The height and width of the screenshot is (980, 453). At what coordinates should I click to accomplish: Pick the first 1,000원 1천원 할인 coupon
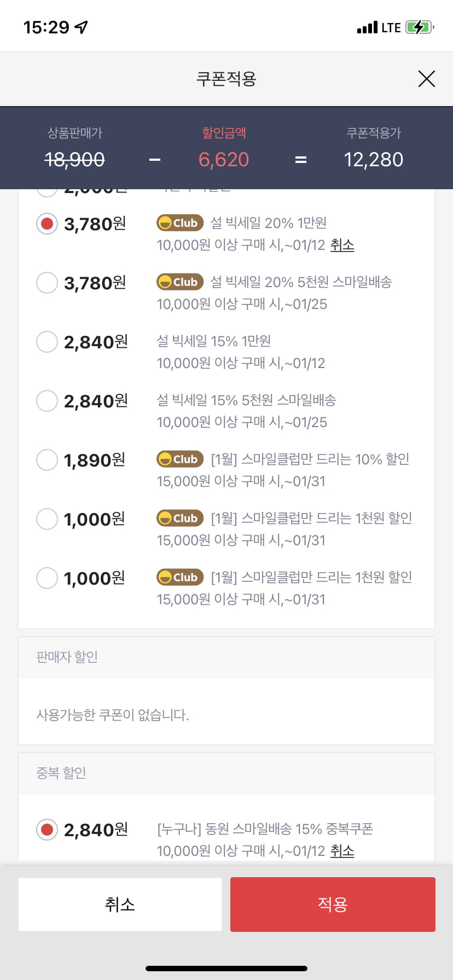coord(47,519)
